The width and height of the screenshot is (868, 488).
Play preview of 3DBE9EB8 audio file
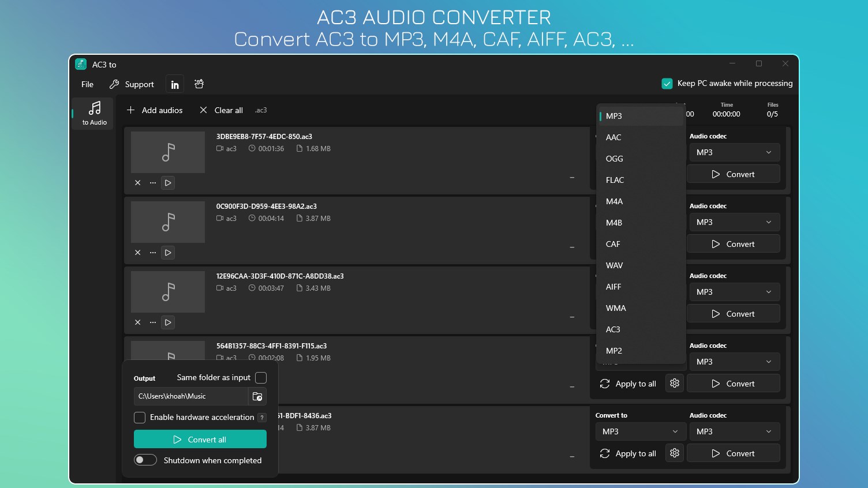click(x=168, y=183)
